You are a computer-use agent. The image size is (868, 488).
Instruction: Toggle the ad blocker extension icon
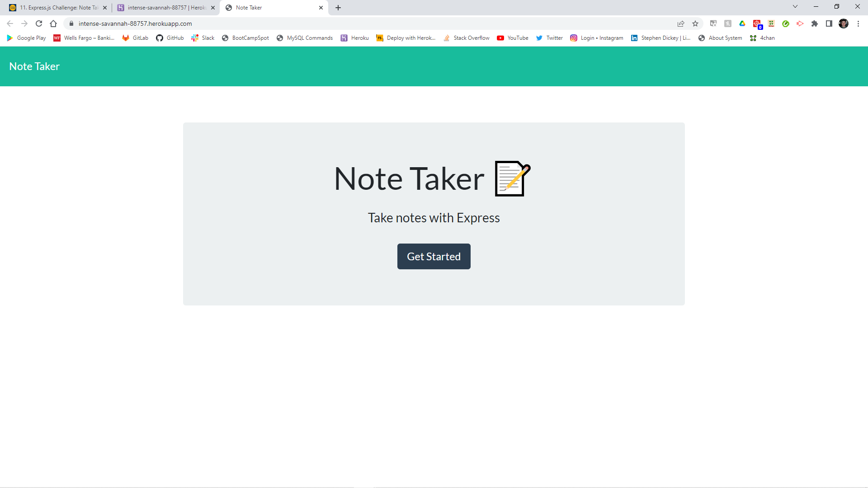758,23
